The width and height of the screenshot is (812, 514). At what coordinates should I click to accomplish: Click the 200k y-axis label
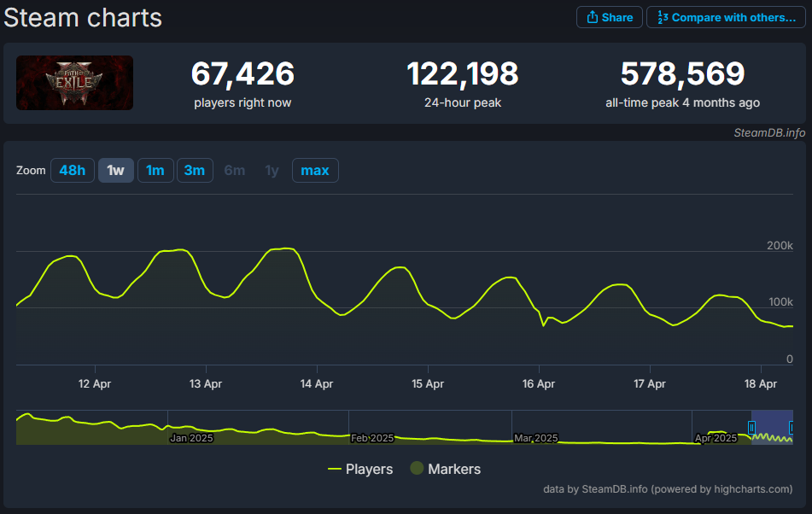pos(780,245)
